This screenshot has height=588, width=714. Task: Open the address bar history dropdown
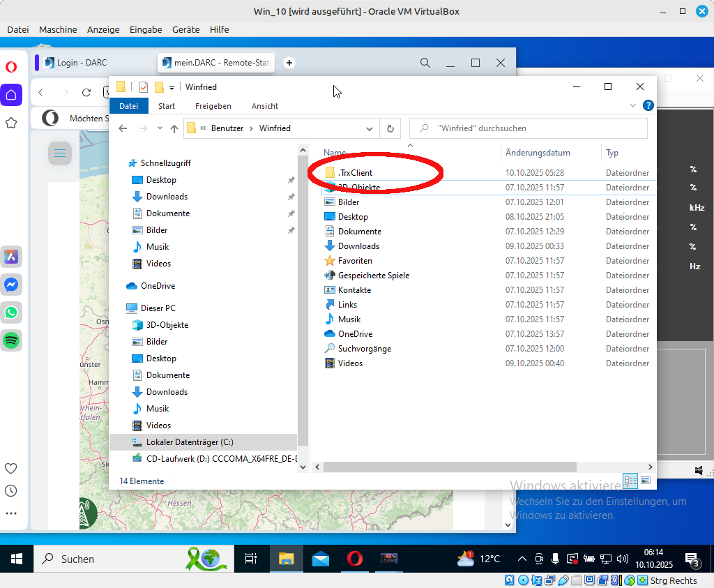[370, 128]
